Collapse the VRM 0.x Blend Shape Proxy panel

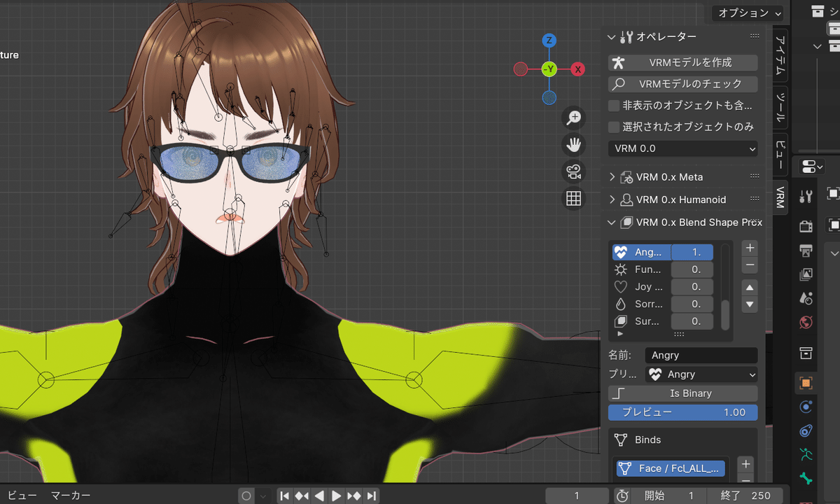coord(612,223)
